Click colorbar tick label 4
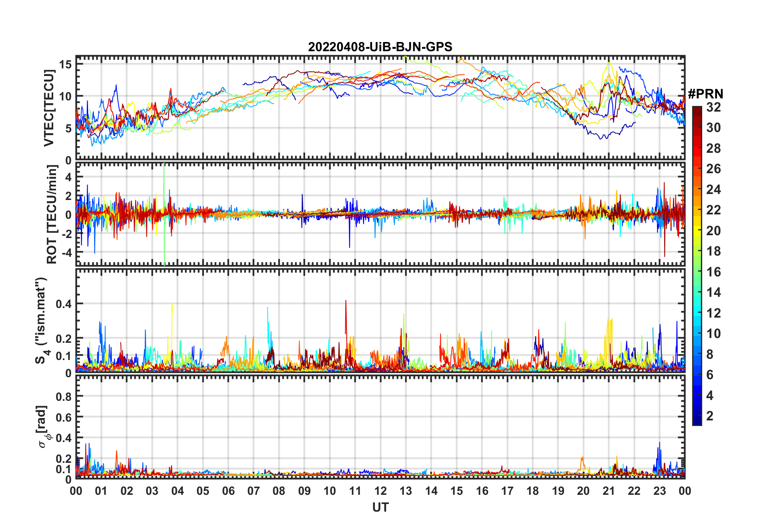Image resolution: width=761 pixels, height=532 pixels. 710,396
